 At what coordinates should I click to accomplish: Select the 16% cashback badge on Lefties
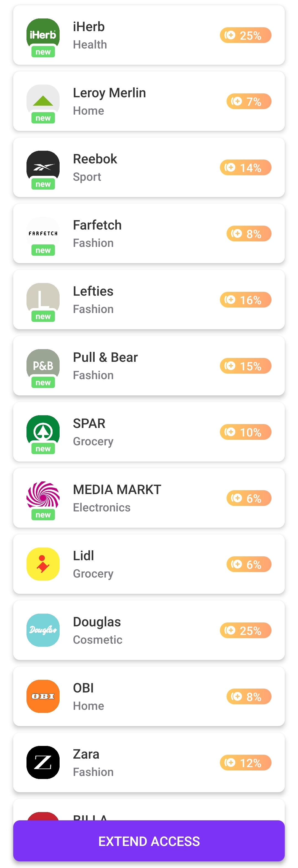[x=245, y=300]
